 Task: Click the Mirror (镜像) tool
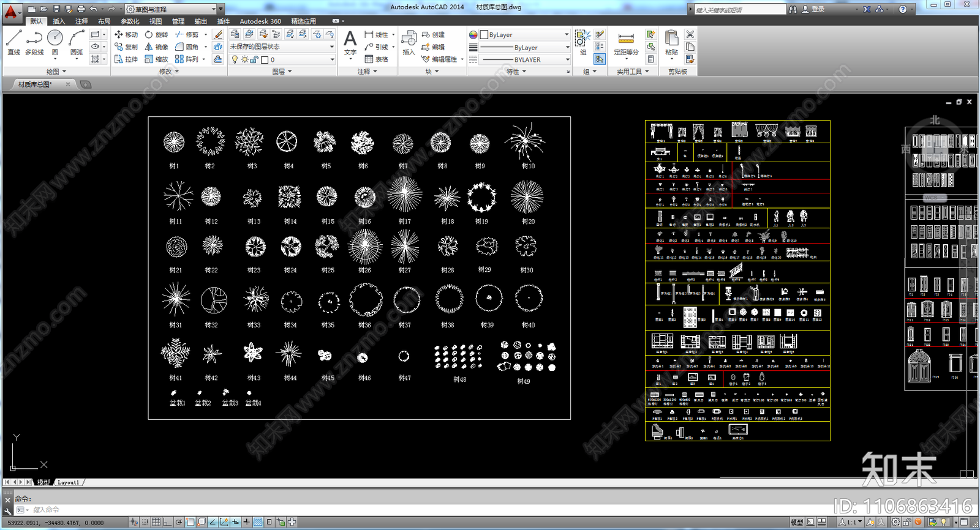[156, 47]
